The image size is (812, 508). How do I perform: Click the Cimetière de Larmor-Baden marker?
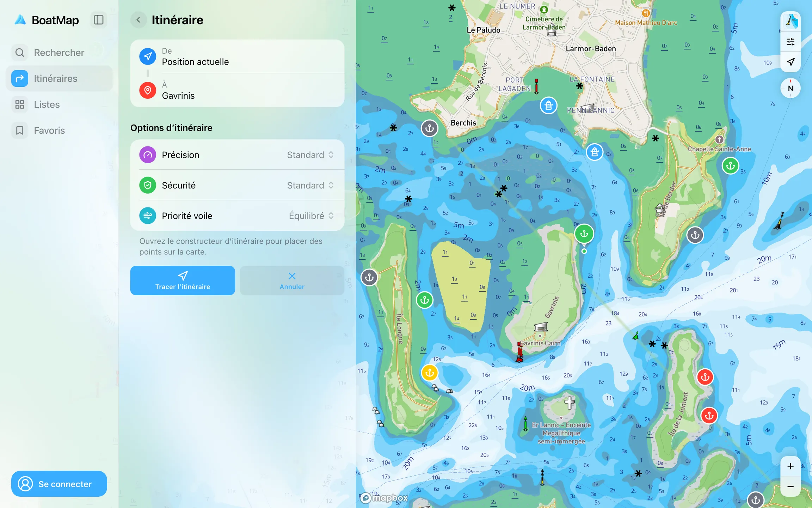pos(544,10)
